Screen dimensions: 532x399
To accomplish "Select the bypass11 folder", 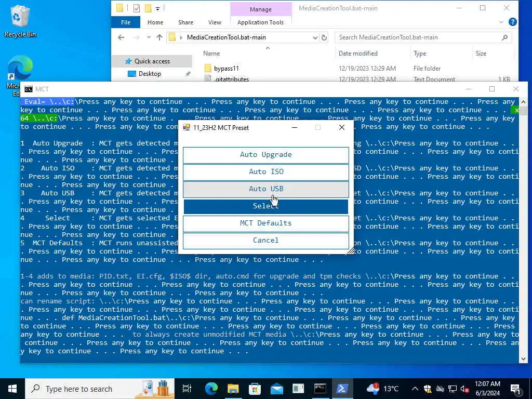I will 227,69.
